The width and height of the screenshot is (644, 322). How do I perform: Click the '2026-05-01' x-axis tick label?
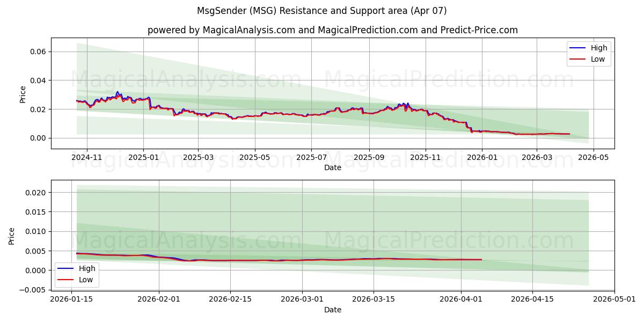tap(614, 299)
